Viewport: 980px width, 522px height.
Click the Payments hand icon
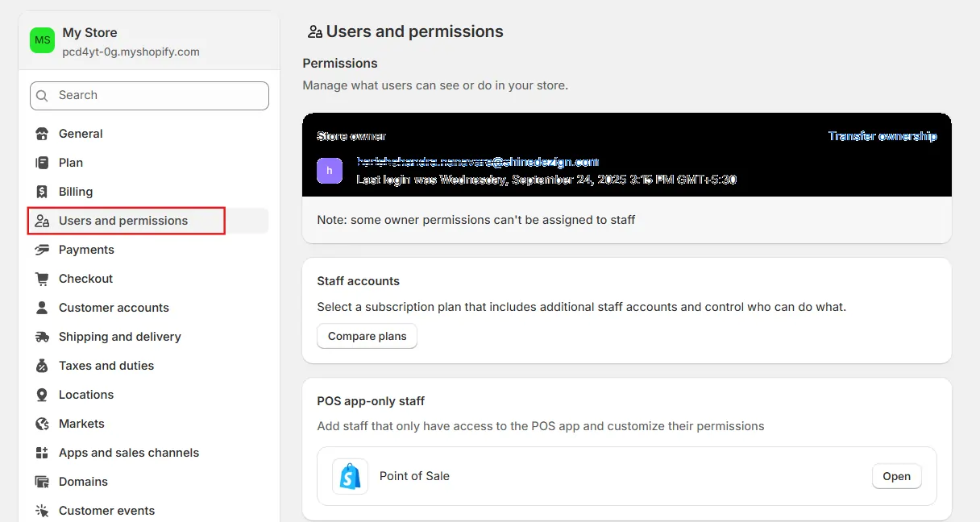point(42,250)
